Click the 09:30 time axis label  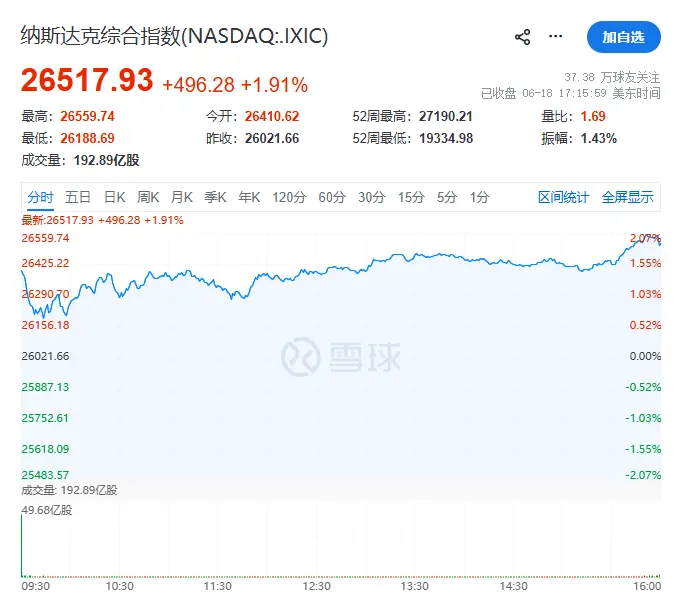36,586
